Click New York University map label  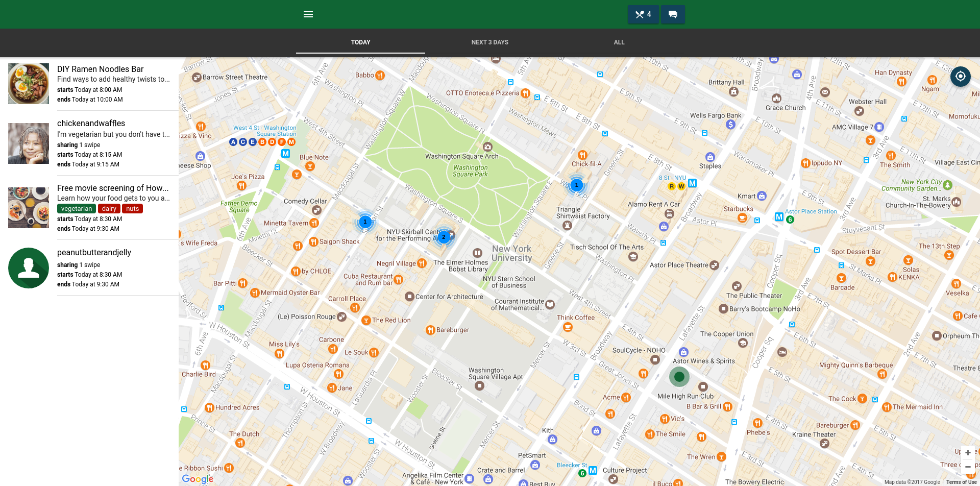[511, 253]
